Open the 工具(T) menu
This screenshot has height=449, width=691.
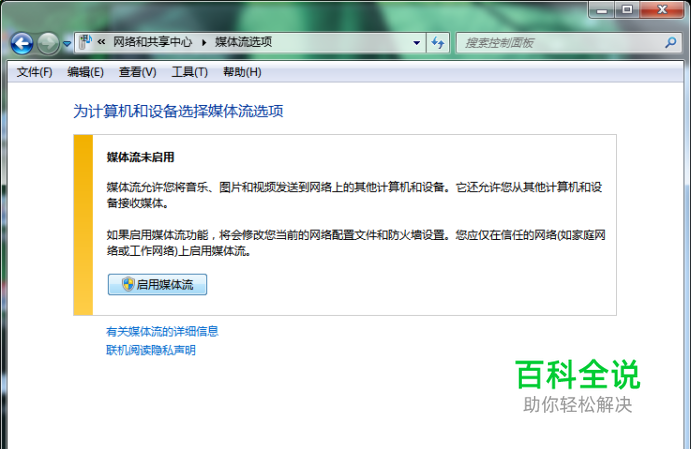tap(189, 72)
